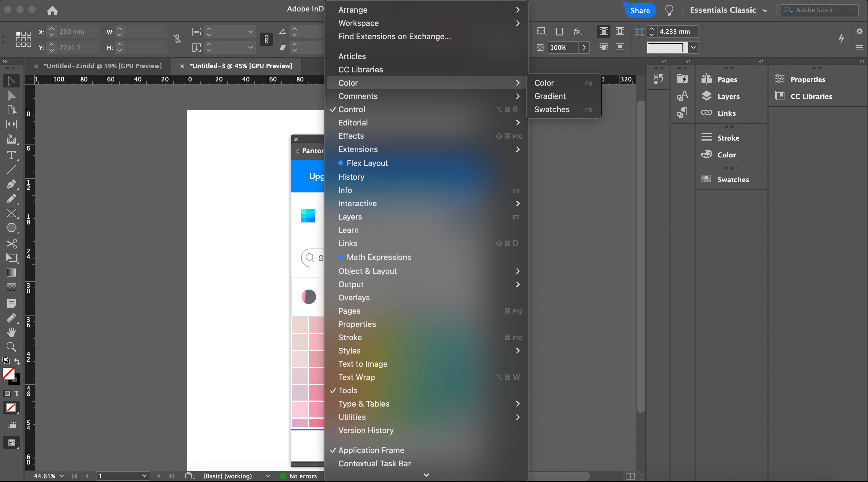Uncheck the Tools menu item
Viewport: 868px width, 482px height.
coord(348,391)
